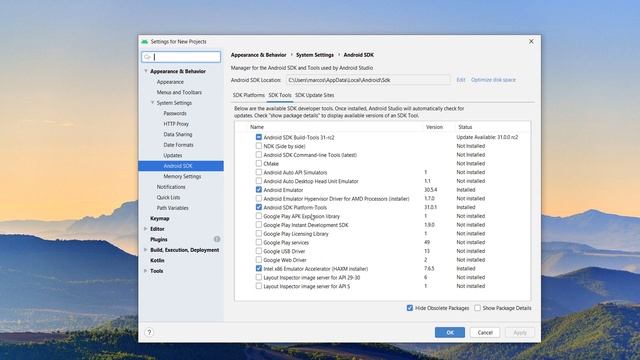Enable Android SDK Command-line Tools (latest)

259,155
